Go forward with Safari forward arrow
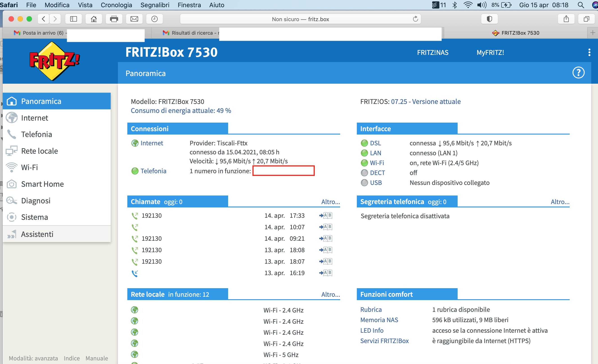 (x=55, y=19)
